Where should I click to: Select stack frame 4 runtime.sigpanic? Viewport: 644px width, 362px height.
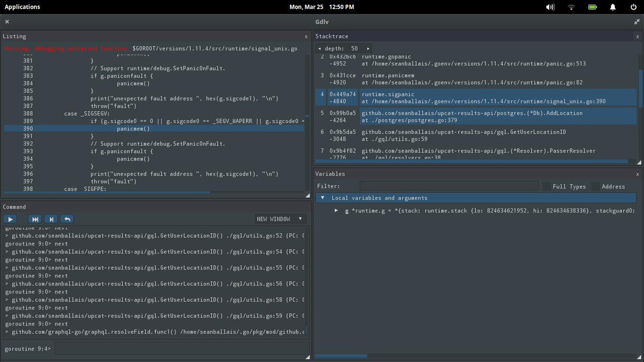476,98
